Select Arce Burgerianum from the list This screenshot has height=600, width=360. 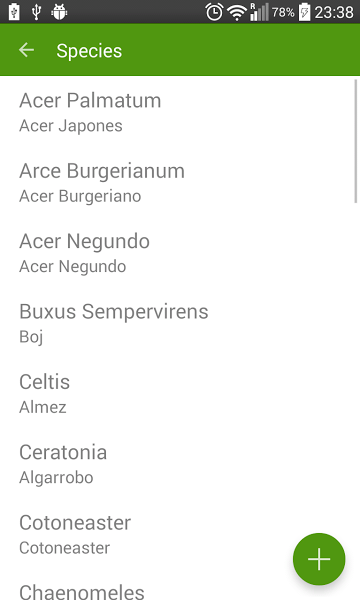pyautogui.click(x=180, y=182)
